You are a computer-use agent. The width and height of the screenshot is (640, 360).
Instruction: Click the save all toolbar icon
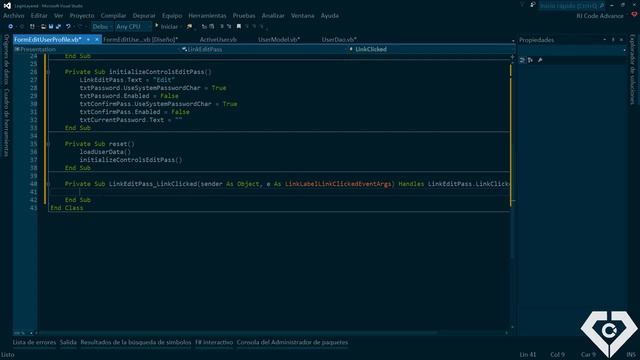[x=58, y=27]
